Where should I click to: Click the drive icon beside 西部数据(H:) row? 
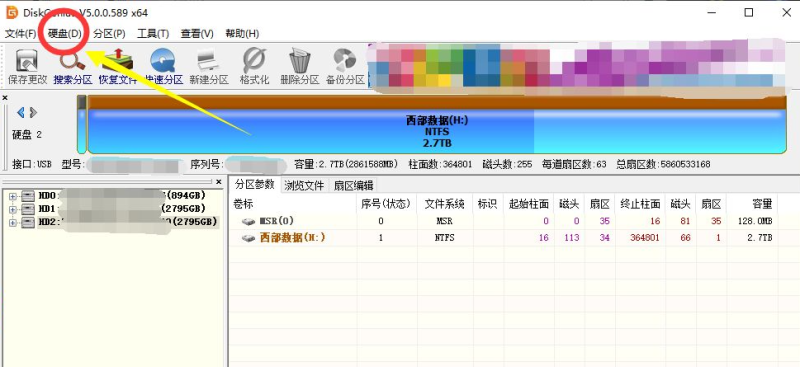click(x=248, y=238)
